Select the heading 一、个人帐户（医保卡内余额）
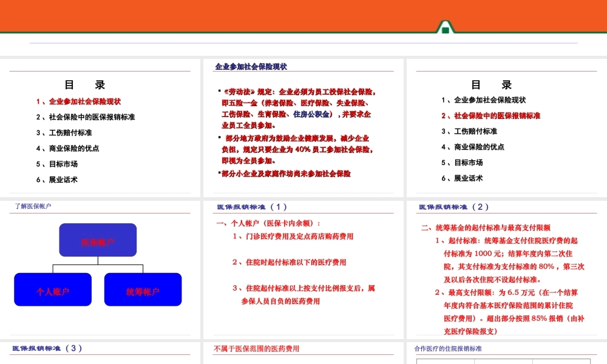Screen dimensions: 607x364 point(268,223)
